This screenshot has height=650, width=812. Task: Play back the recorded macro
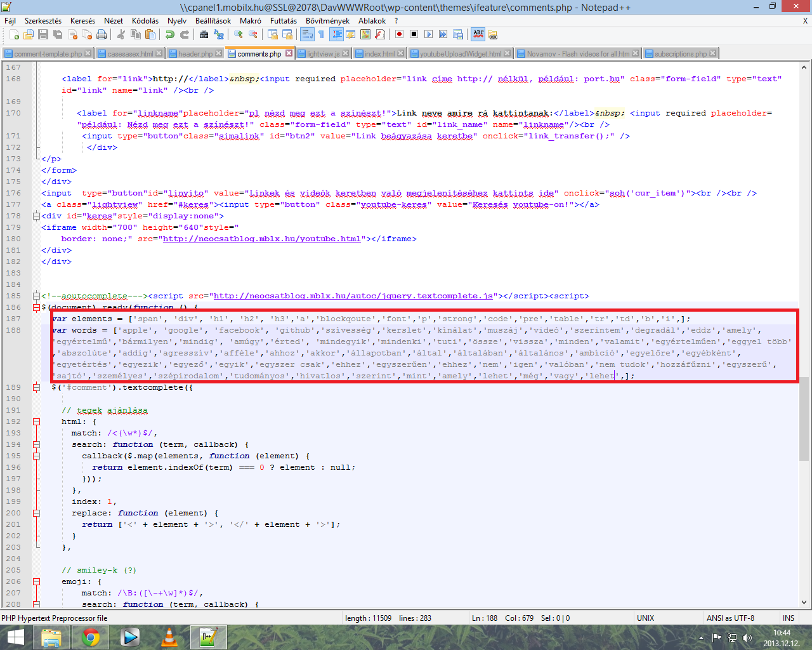tap(428, 34)
